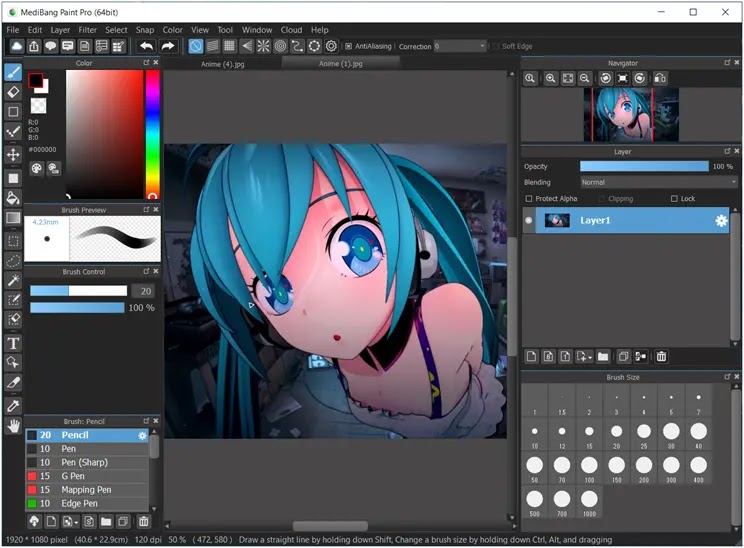
Task: Zoom in using Navigator magnifier plus
Action: point(550,78)
